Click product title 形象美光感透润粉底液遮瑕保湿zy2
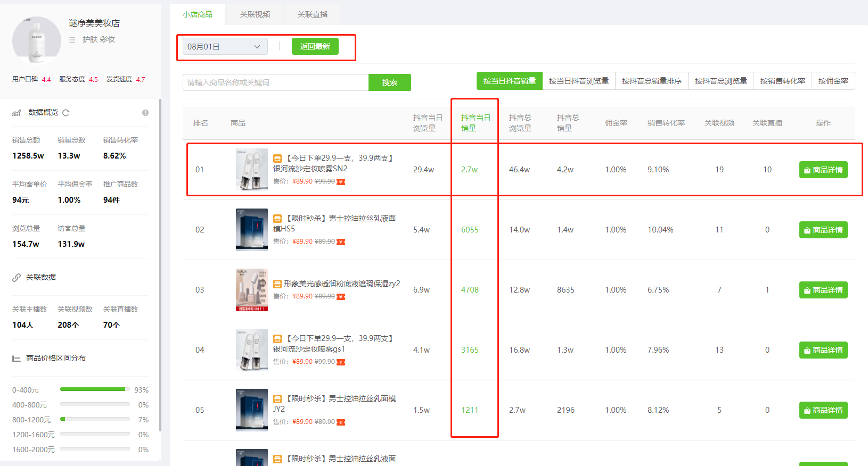The height and width of the screenshot is (466, 868). [x=342, y=284]
